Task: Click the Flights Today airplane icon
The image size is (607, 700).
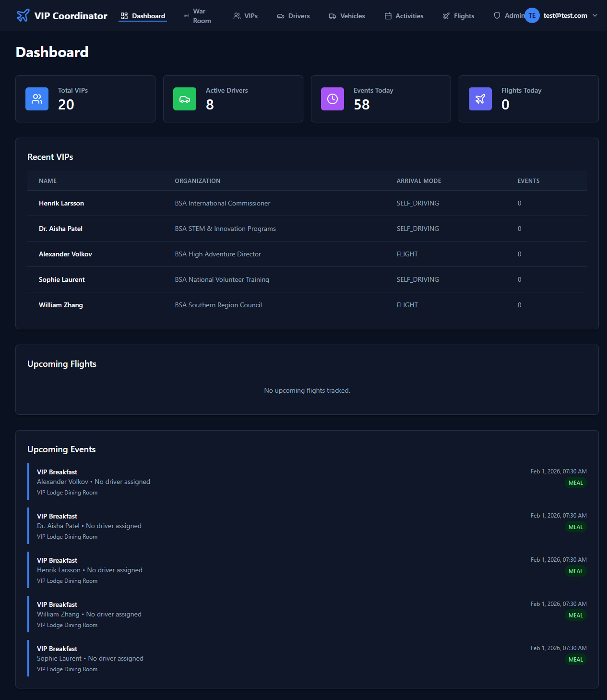Action: tap(480, 99)
